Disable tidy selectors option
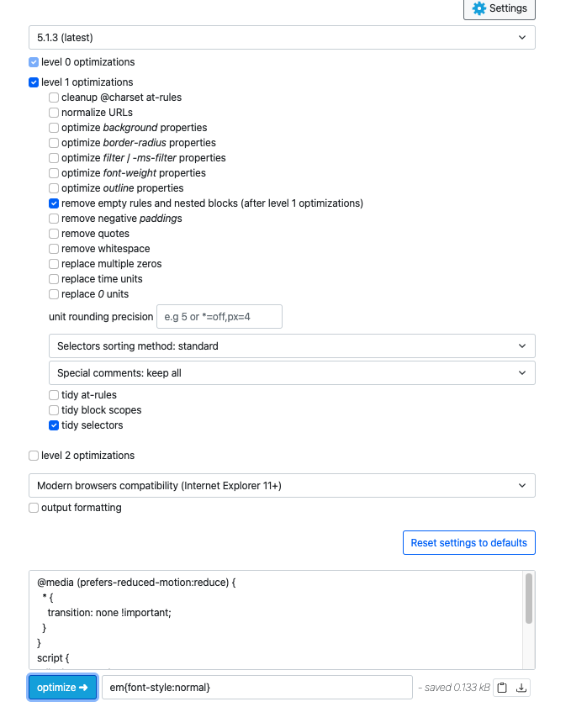Image resolution: width=571 pixels, height=728 pixels. pyautogui.click(x=53, y=425)
